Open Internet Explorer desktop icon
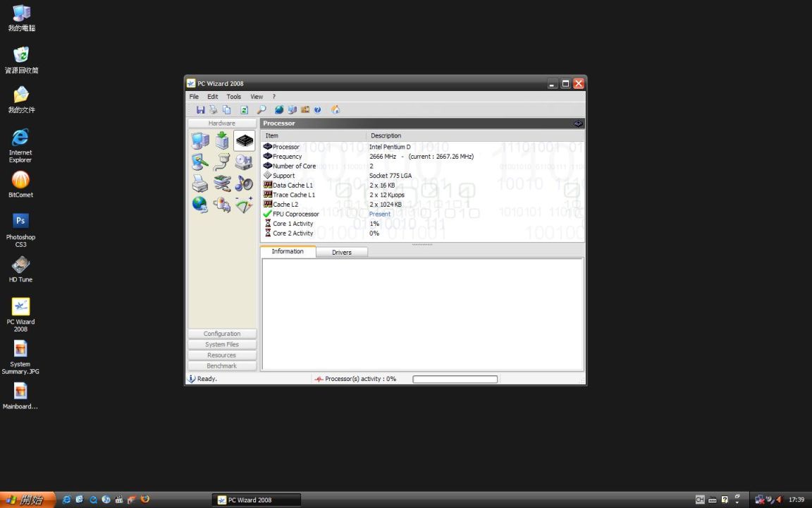The image size is (812, 508). point(20,145)
